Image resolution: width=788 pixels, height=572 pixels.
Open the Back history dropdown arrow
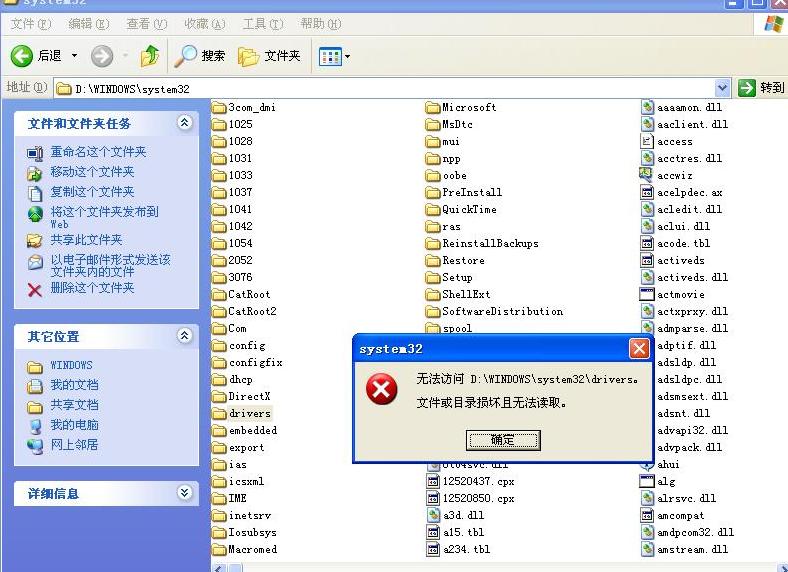[x=74, y=55]
